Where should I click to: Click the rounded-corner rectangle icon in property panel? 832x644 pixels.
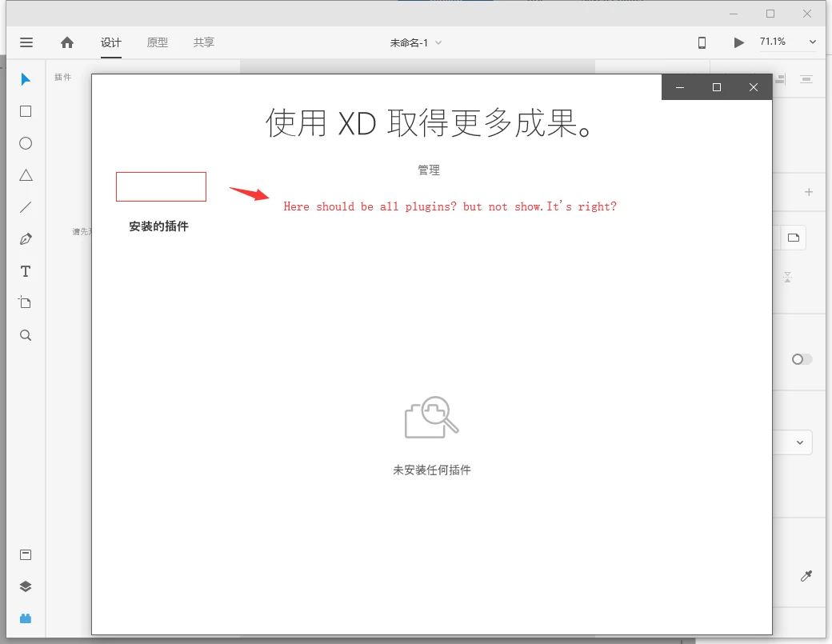coord(794,238)
